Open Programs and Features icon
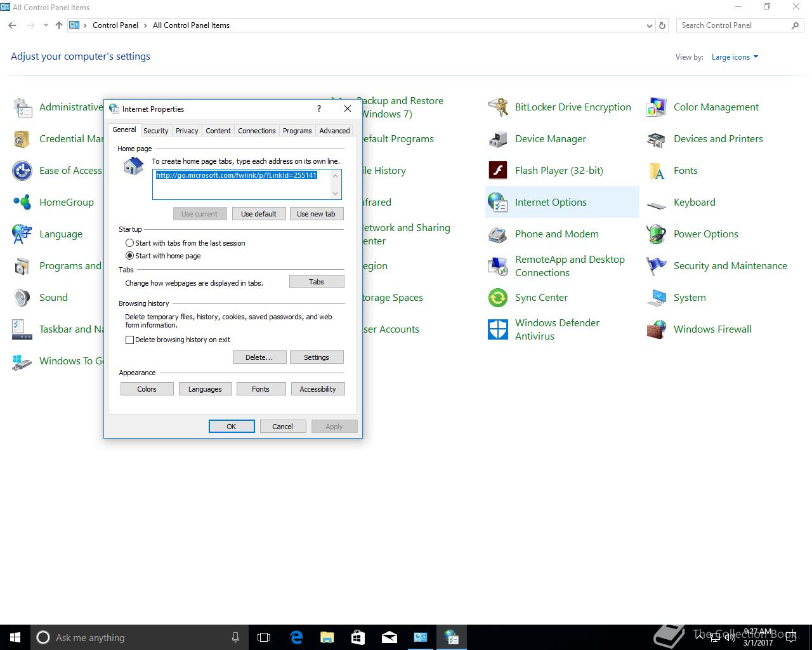 (x=22, y=266)
